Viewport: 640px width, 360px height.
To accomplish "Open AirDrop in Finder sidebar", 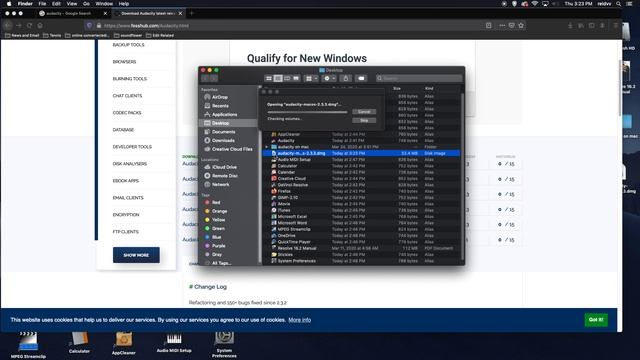I will 220,97.
